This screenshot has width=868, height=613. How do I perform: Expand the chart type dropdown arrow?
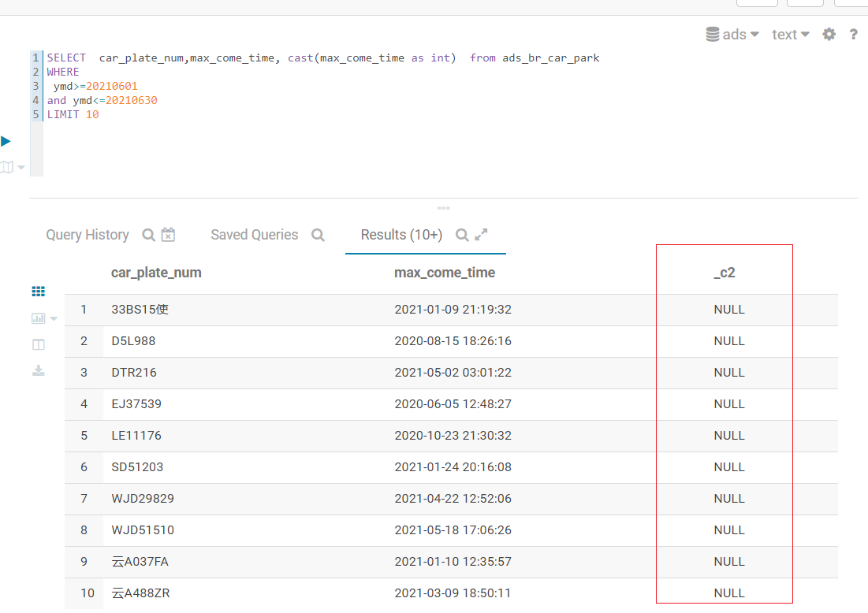[54, 318]
